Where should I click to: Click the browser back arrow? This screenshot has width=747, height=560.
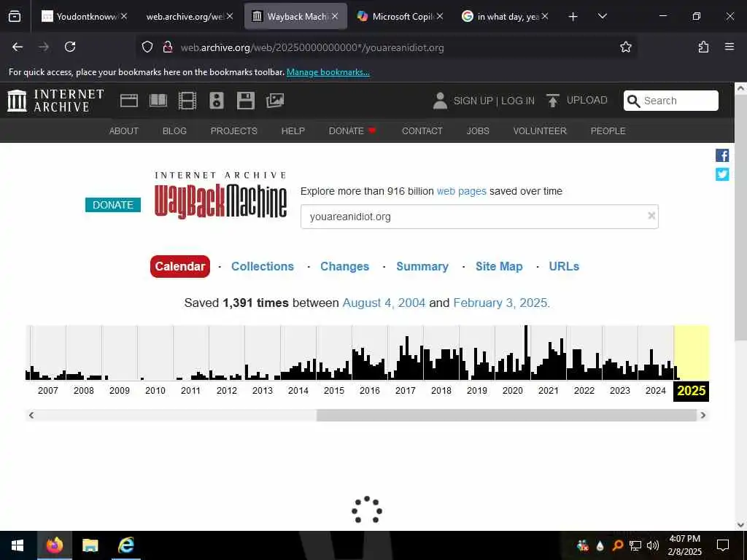18,47
